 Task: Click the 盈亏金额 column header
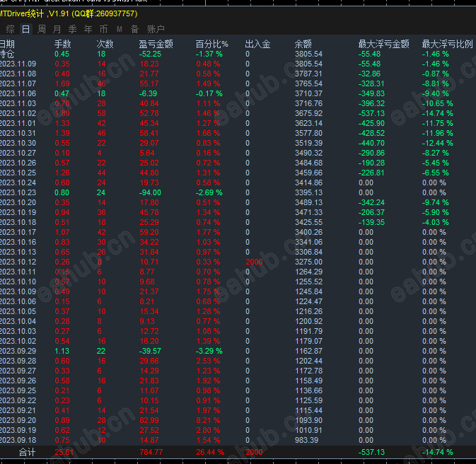click(156, 44)
